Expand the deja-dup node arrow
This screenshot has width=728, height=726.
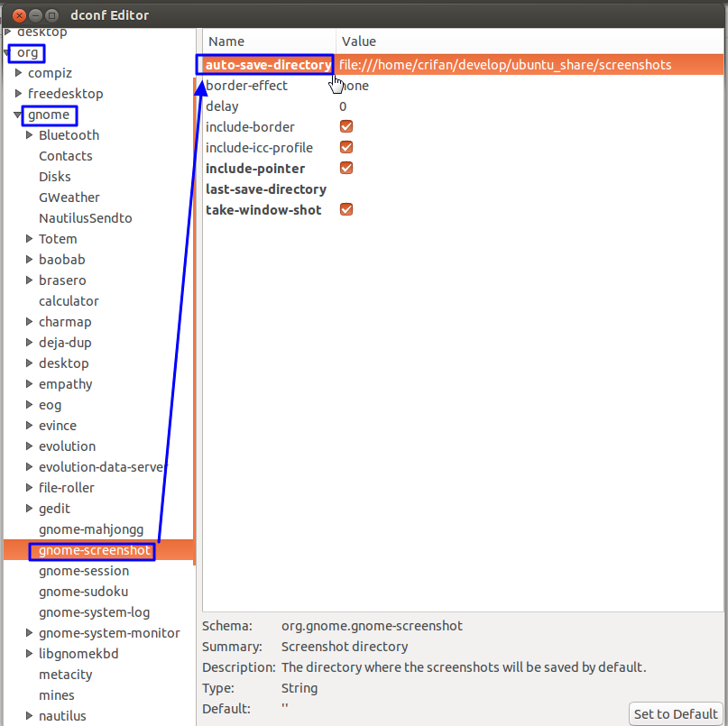click(x=29, y=342)
